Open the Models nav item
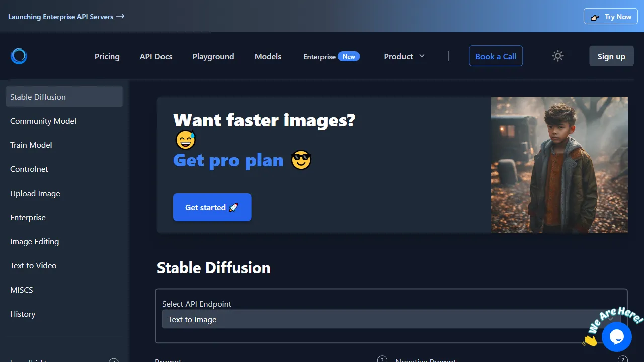Viewport: 644px width, 362px height. click(x=268, y=56)
